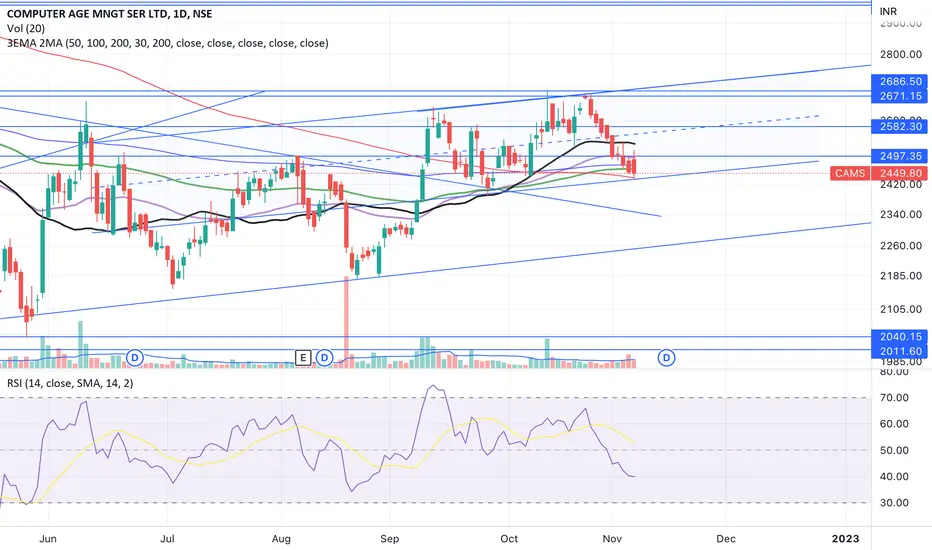Click the dividend marker in mid-November
Image resolution: width=932 pixels, height=550 pixels.
[x=666, y=358]
